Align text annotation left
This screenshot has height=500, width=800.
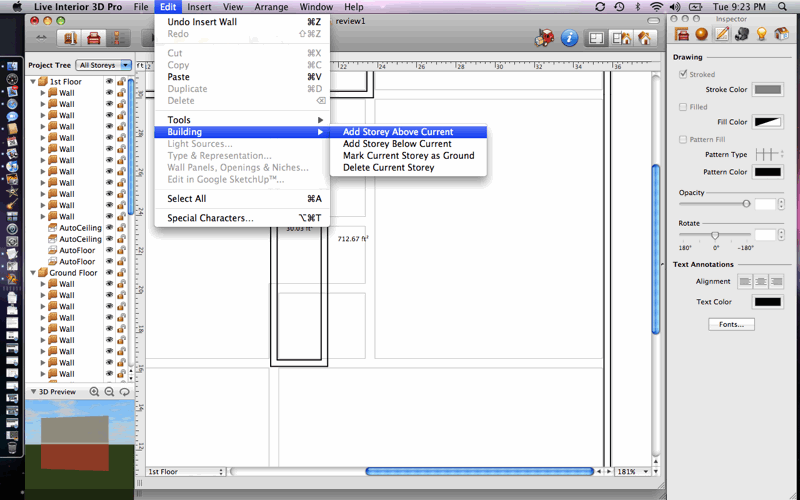(x=745, y=282)
